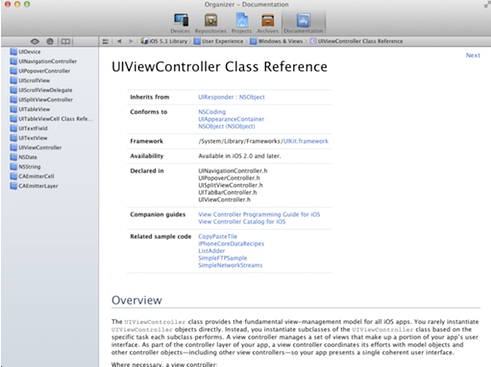The width and height of the screenshot is (491, 367).
Task: Open the Projects toolbar icon
Action: (242, 23)
